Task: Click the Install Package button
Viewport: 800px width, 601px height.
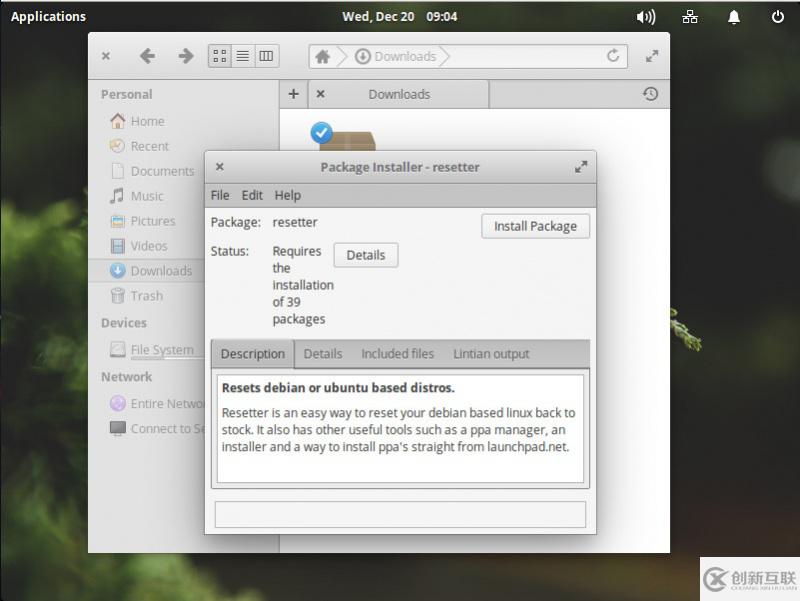Action: (x=535, y=226)
